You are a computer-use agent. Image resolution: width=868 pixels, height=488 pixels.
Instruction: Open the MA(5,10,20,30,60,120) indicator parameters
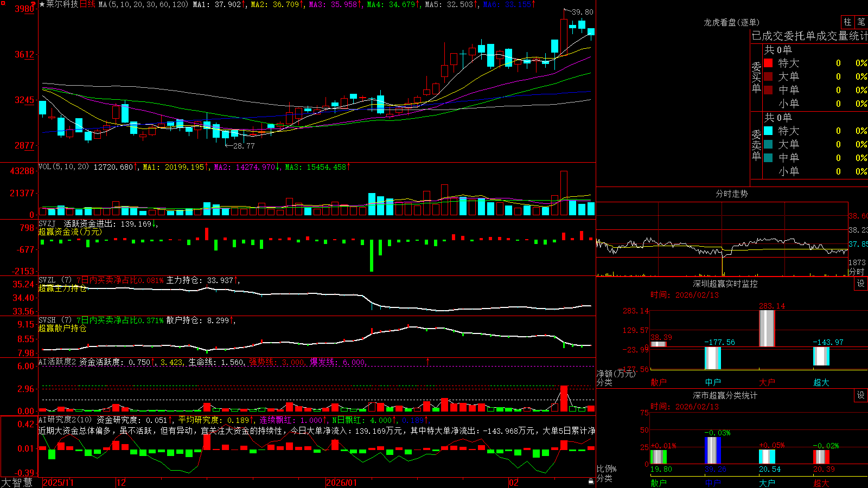coord(143,4)
